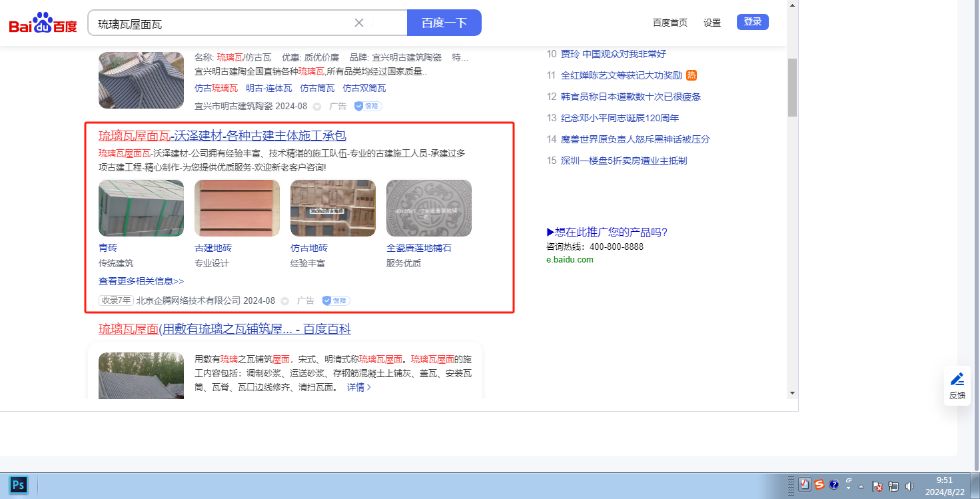Open the 古建地砖 text link
This screenshot has width=980, height=499.
(213, 248)
